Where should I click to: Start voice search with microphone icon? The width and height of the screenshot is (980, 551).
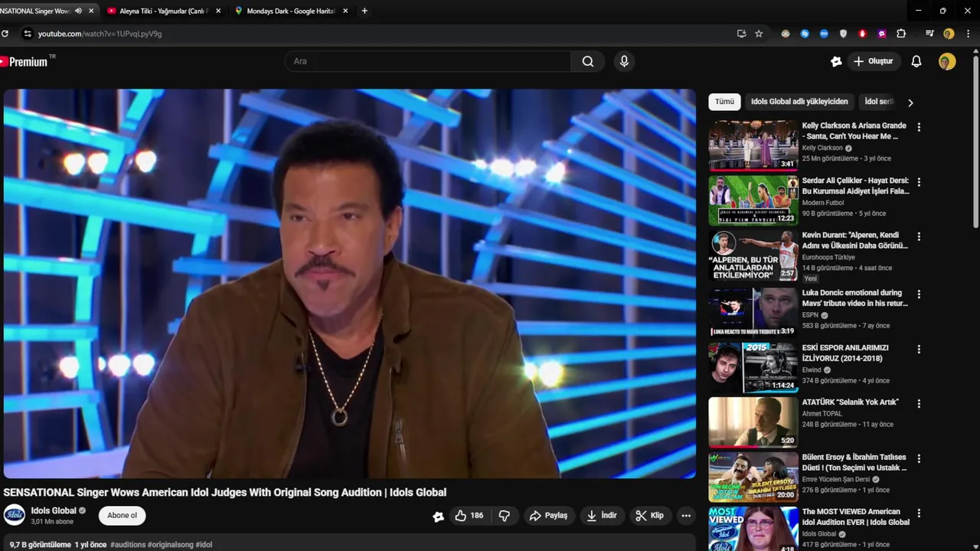[x=624, y=61]
